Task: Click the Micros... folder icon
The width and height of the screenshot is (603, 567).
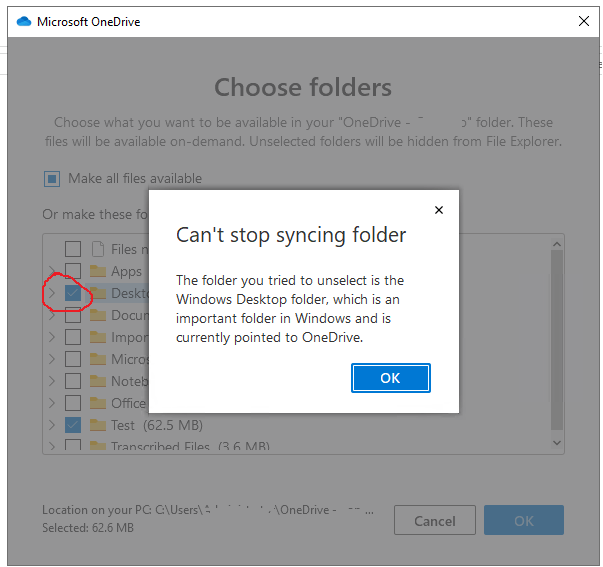Action: tap(98, 359)
